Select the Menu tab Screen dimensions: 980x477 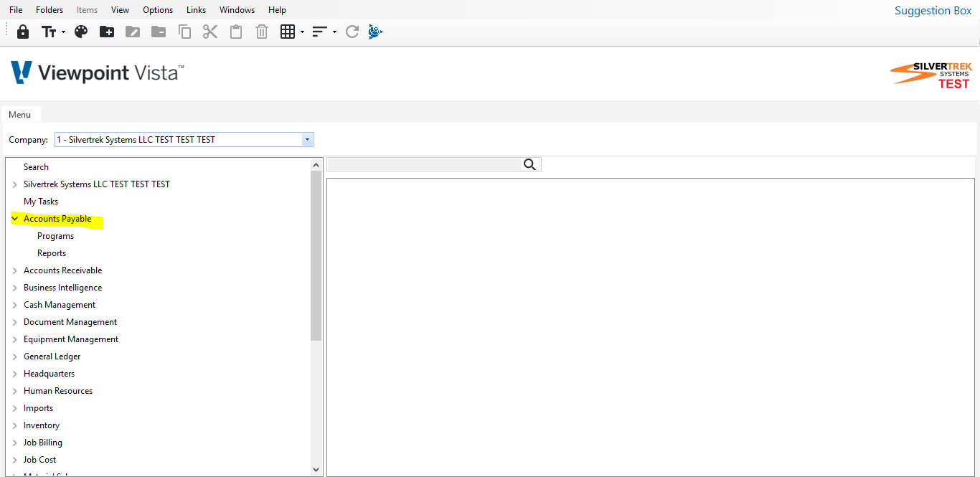[20, 115]
